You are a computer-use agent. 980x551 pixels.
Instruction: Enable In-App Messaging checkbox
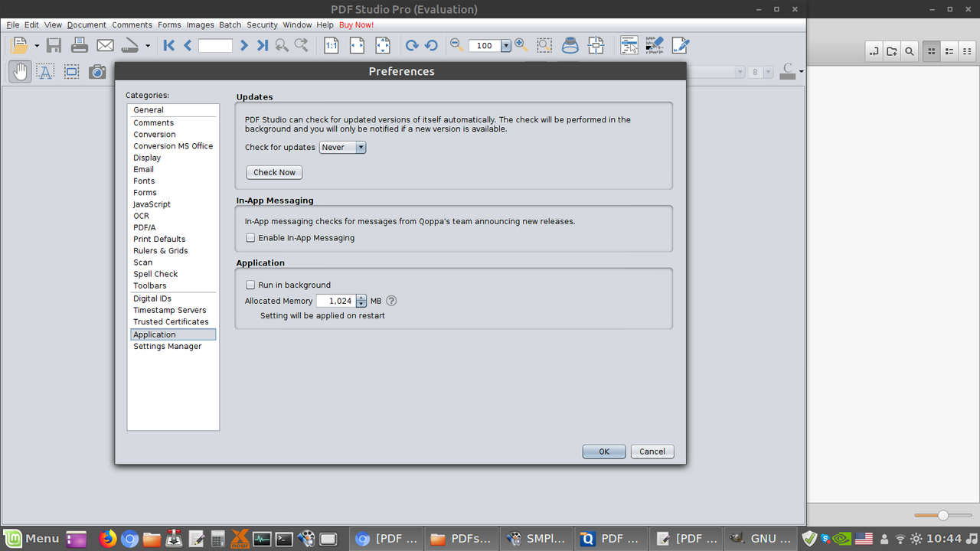(250, 238)
